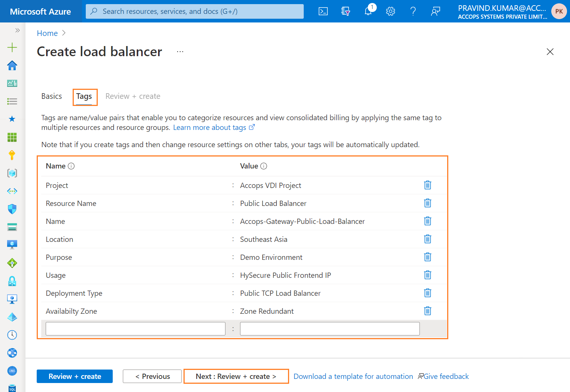Screen dimensions: 570x392
Task: Close the Create load balancer blade
Action: click(x=550, y=52)
